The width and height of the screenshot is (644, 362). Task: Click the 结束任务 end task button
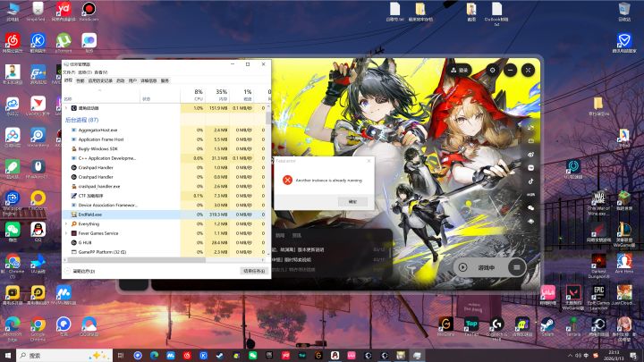(x=254, y=271)
